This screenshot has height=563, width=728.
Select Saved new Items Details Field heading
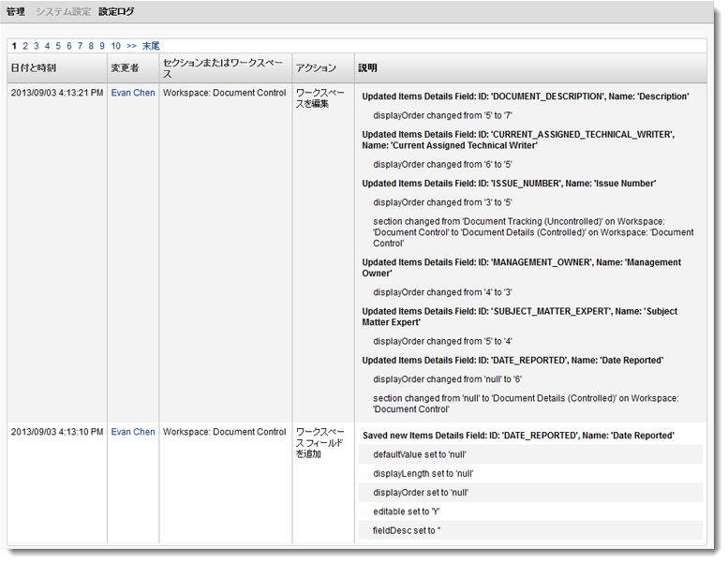coord(518,436)
